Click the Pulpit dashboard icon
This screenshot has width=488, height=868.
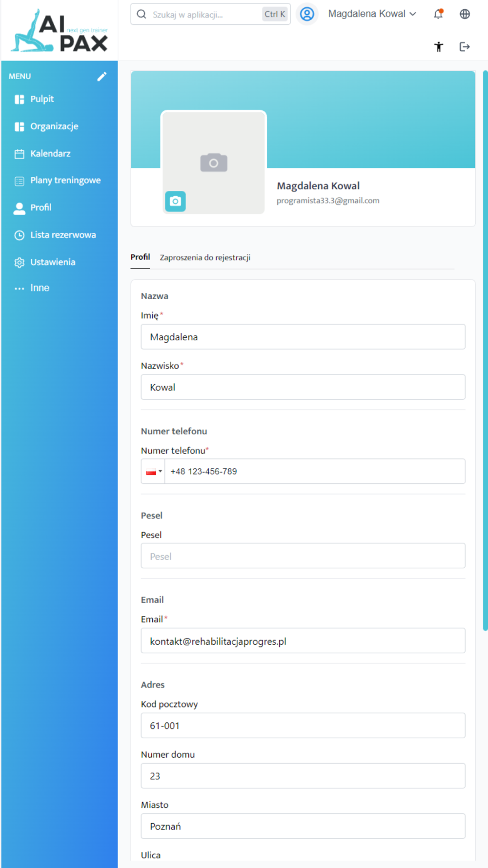click(x=20, y=99)
